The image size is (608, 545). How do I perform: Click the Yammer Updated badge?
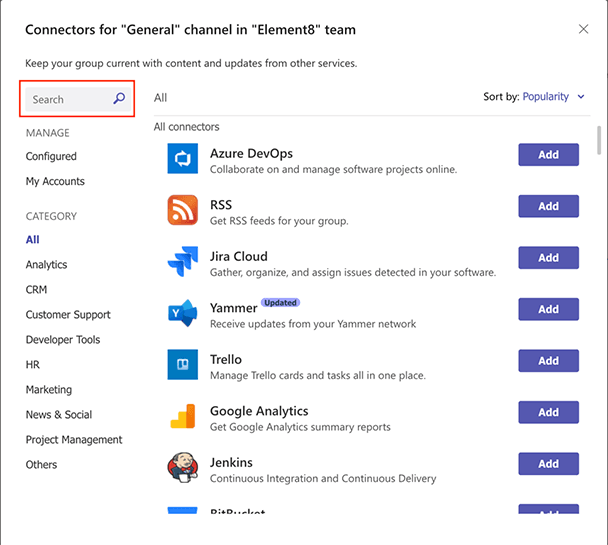pyautogui.click(x=280, y=302)
